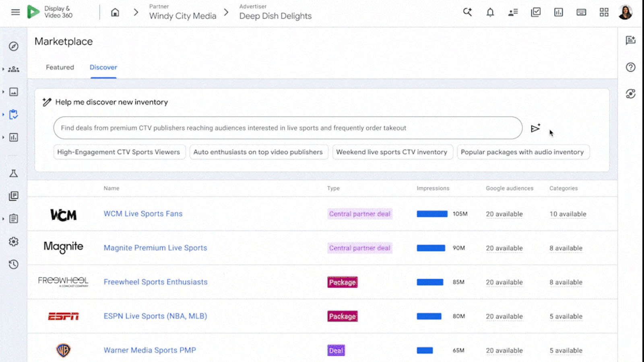Click the send prompt icon
This screenshot has width=644, height=362.
535,128
